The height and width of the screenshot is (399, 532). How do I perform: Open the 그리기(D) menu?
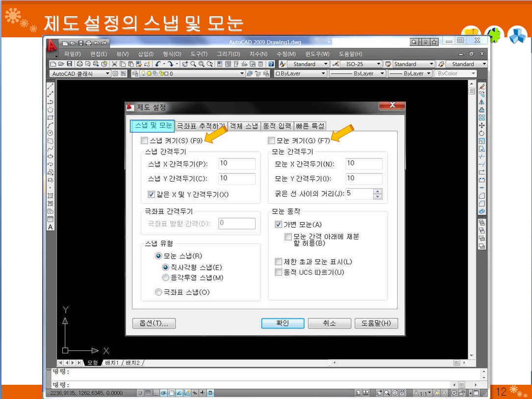[228, 54]
